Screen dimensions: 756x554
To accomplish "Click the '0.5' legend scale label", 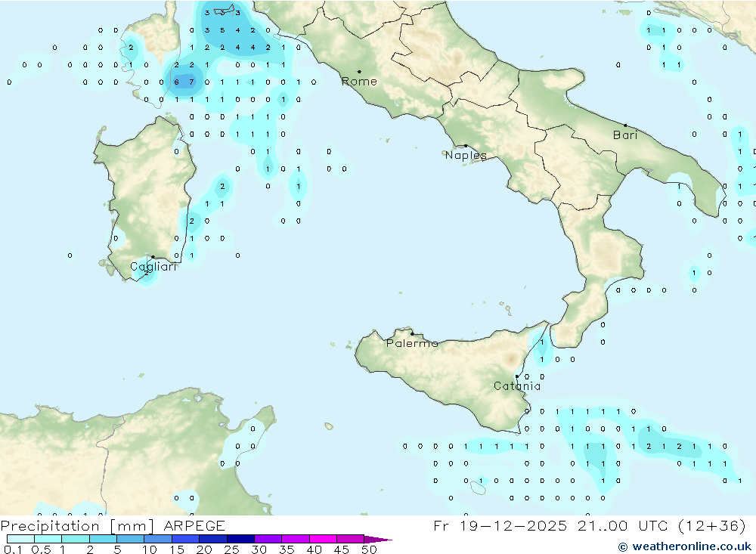I will pos(41,549).
